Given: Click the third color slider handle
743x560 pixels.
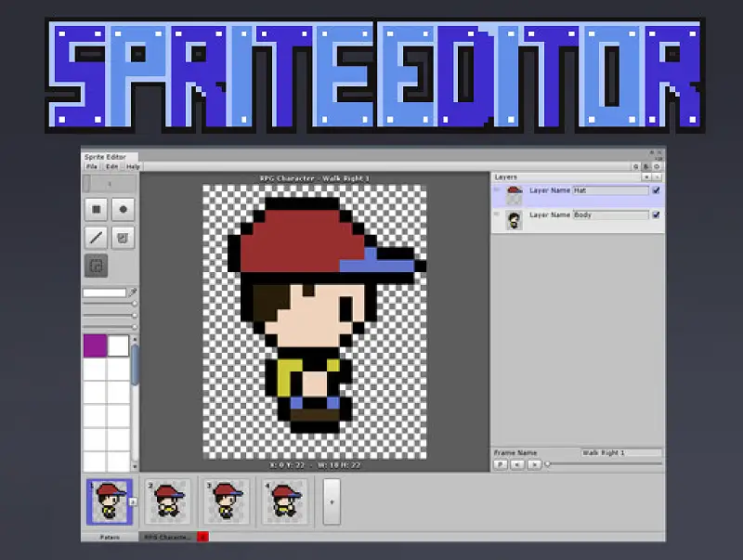Looking at the screenshot, I should point(135,328).
